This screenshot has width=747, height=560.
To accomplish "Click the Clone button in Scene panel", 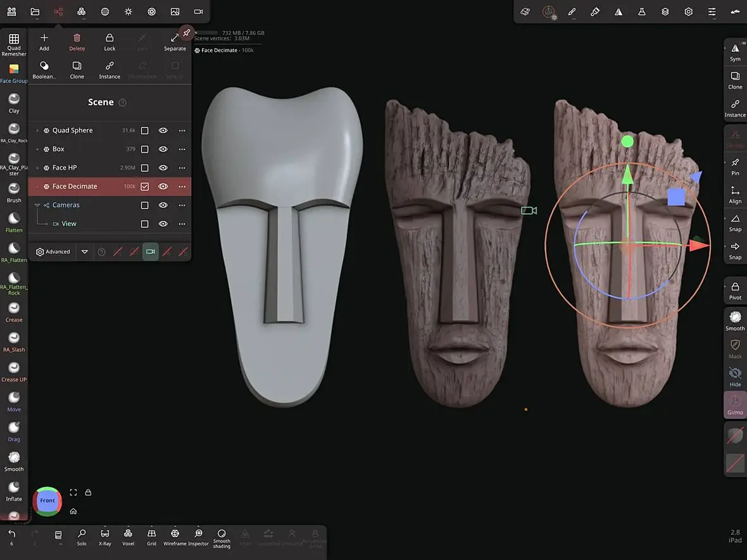I will [x=77, y=70].
